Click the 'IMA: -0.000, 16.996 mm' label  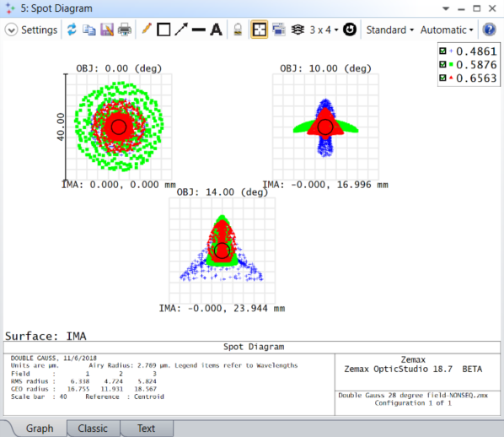325,185
